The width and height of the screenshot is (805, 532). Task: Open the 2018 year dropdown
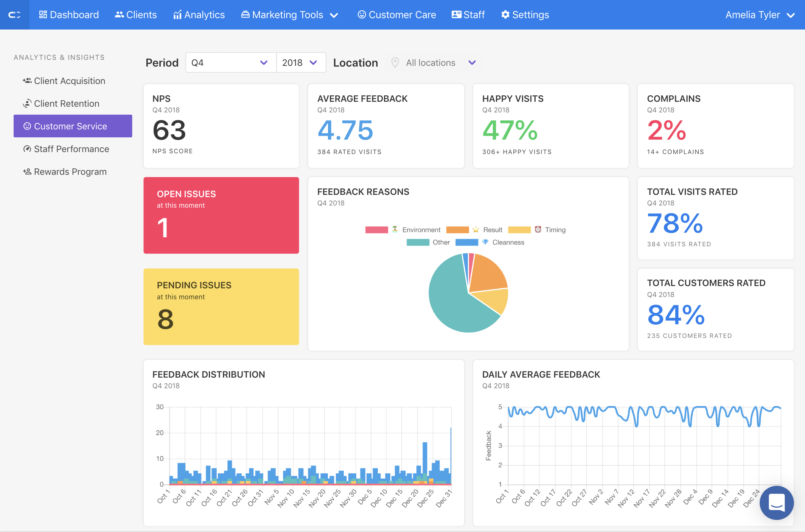301,63
